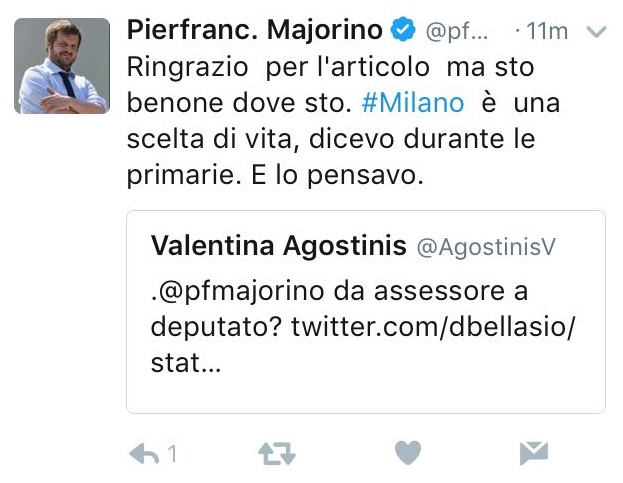Click the reply arrow icon
Viewport: 623px width, 483px height.
tap(145, 454)
